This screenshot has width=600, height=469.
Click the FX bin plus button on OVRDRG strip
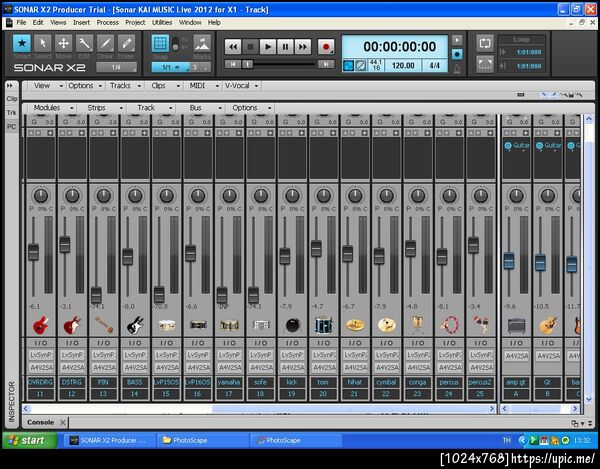pos(51,133)
